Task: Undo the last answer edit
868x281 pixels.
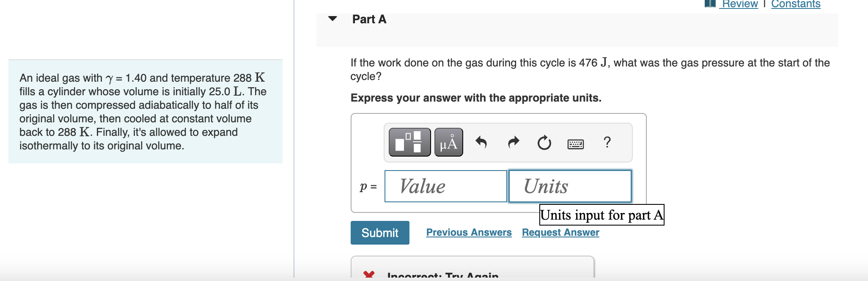Action: [x=482, y=143]
